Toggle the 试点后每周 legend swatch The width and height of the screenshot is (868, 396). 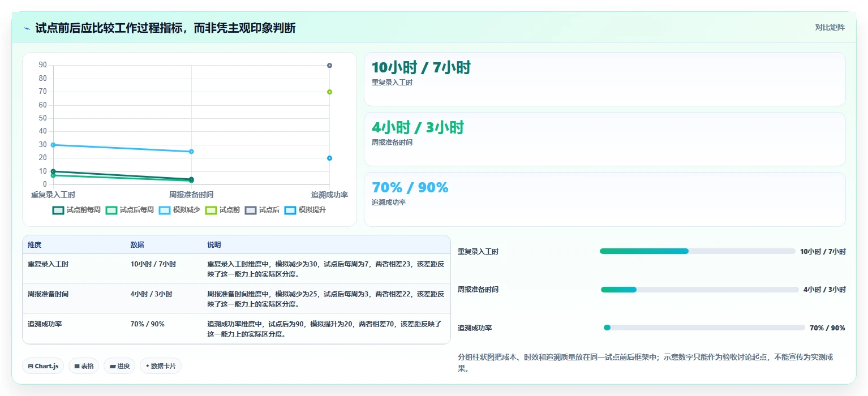pyautogui.click(x=111, y=210)
